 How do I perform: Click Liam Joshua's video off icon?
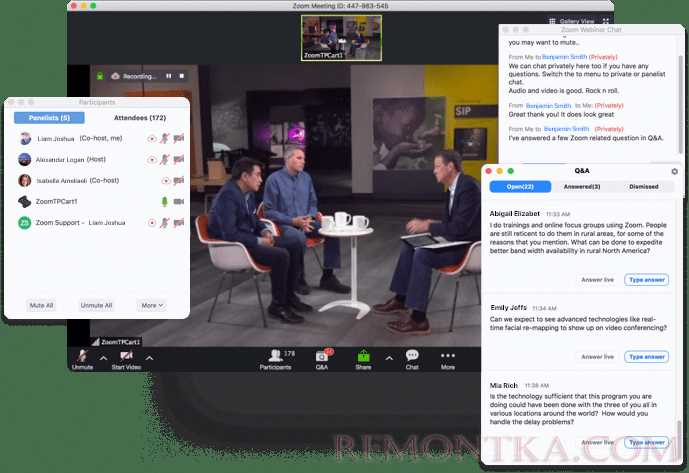(x=178, y=138)
